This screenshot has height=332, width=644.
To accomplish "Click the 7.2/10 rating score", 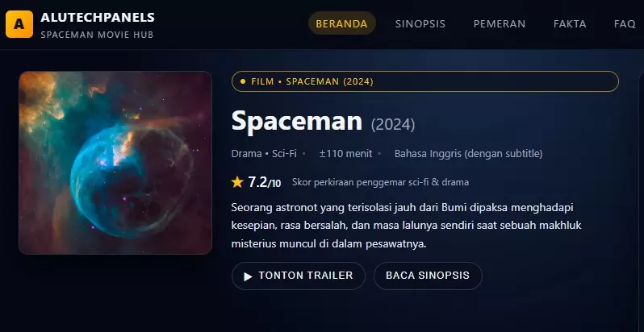I will pyautogui.click(x=265, y=181).
